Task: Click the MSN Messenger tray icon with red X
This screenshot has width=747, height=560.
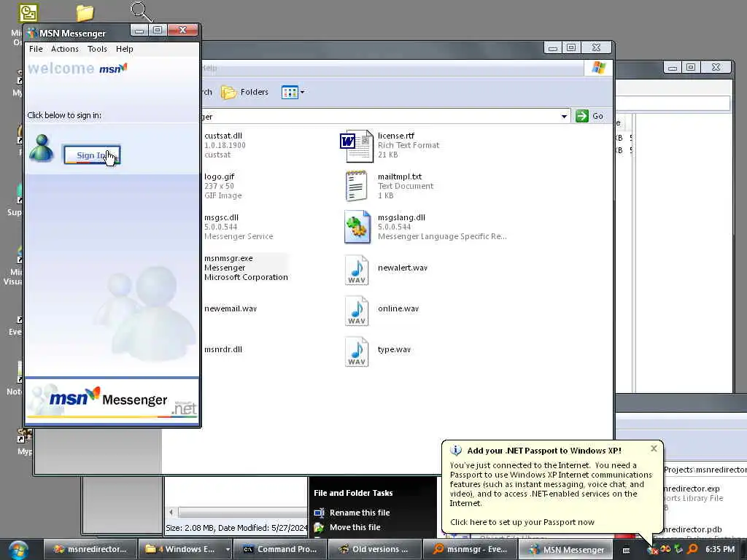Action: click(653, 550)
